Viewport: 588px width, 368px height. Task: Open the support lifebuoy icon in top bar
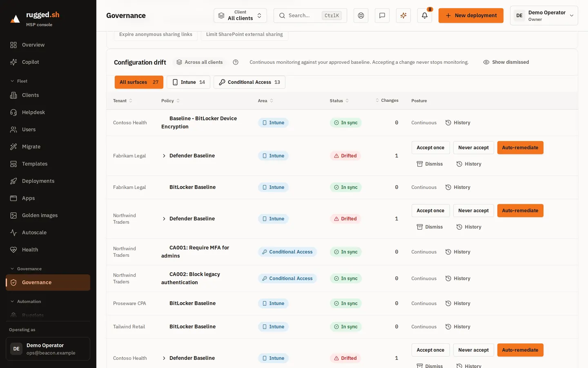pos(361,16)
